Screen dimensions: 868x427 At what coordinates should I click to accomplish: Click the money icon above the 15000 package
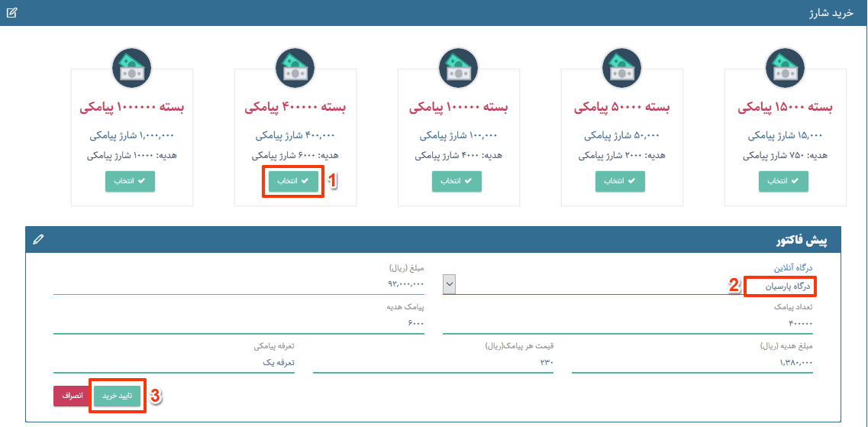(x=786, y=68)
